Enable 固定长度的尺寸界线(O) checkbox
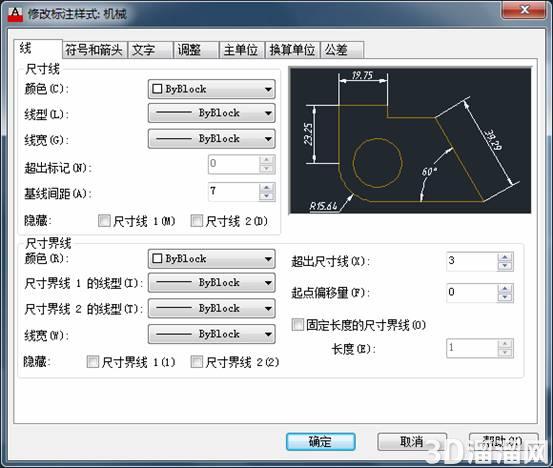Screen dimensions: 553x468 (298, 324)
